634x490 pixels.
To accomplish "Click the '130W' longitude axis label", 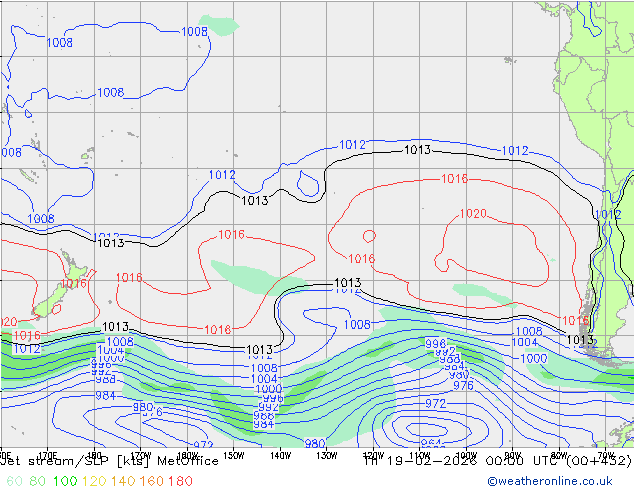I will (x=327, y=456).
